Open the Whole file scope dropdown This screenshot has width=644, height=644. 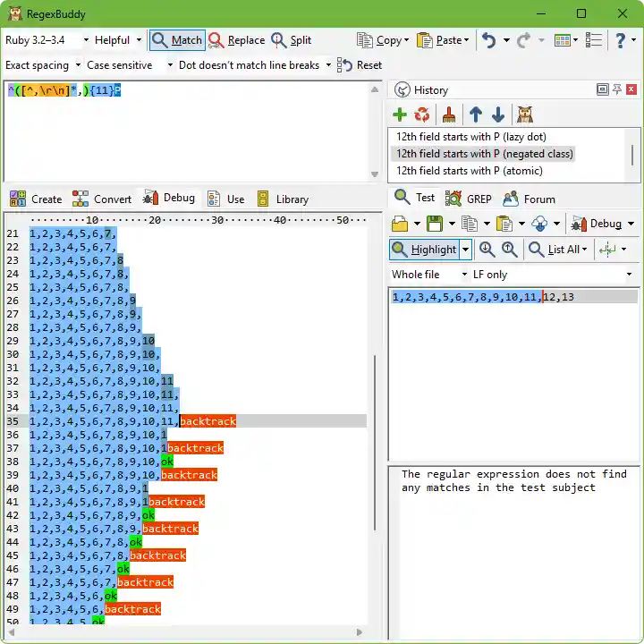[428, 275]
